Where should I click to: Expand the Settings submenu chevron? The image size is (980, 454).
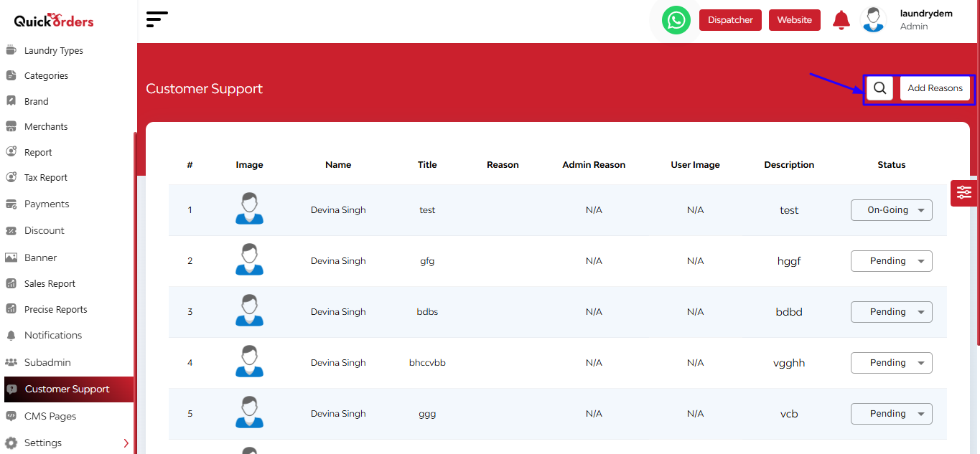[x=126, y=443]
